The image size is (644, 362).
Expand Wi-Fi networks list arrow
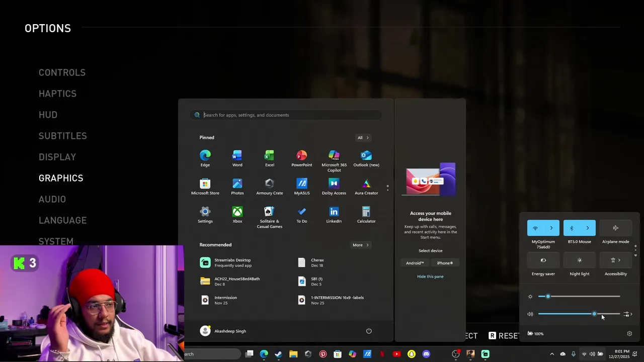tap(551, 228)
